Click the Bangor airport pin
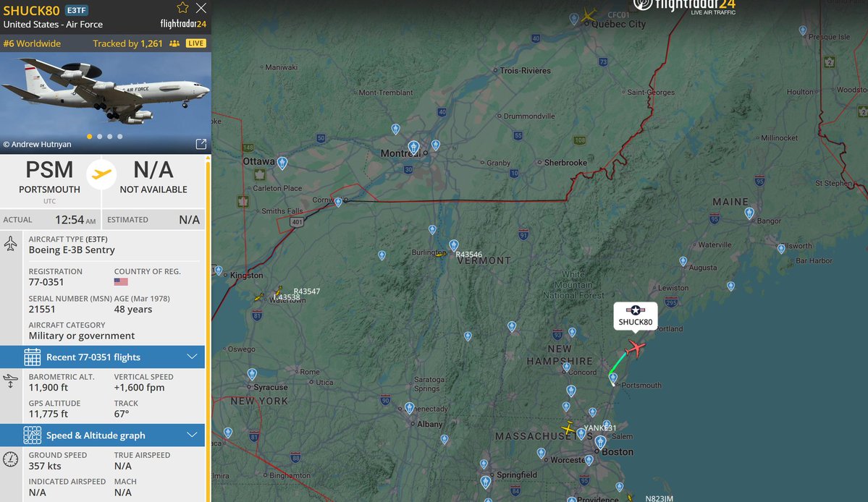 749,213
